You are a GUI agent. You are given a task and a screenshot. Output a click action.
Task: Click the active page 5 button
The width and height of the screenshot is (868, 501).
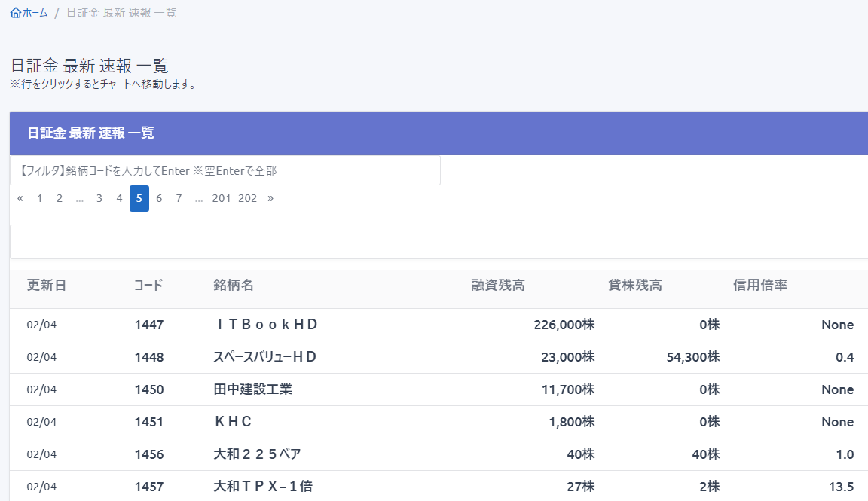tap(139, 199)
